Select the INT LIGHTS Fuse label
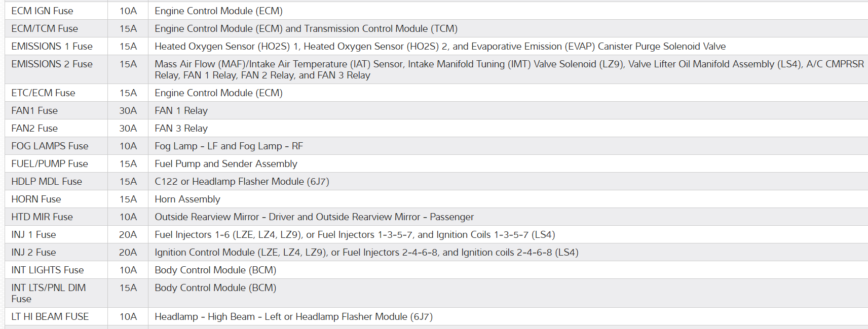The image size is (868, 329). click(x=48, y=270)
